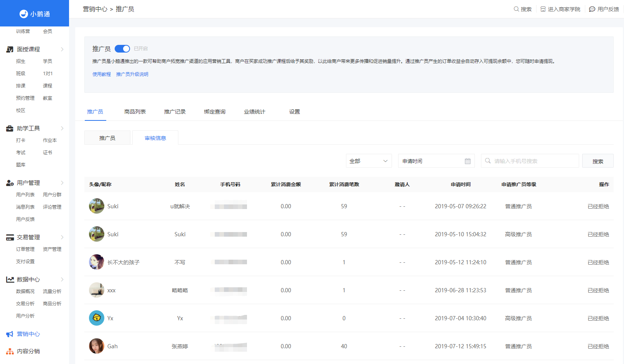The image size is (624, 364).
Task: Toggle the 推广员 switch off
Action: [122, 49]
